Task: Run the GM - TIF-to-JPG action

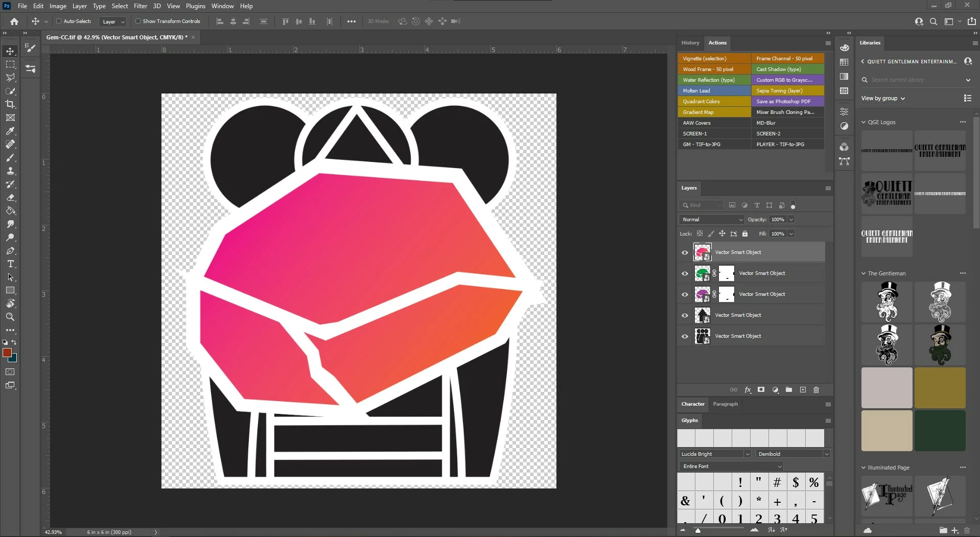Action: pyautogui.click(x=714, y=145)
